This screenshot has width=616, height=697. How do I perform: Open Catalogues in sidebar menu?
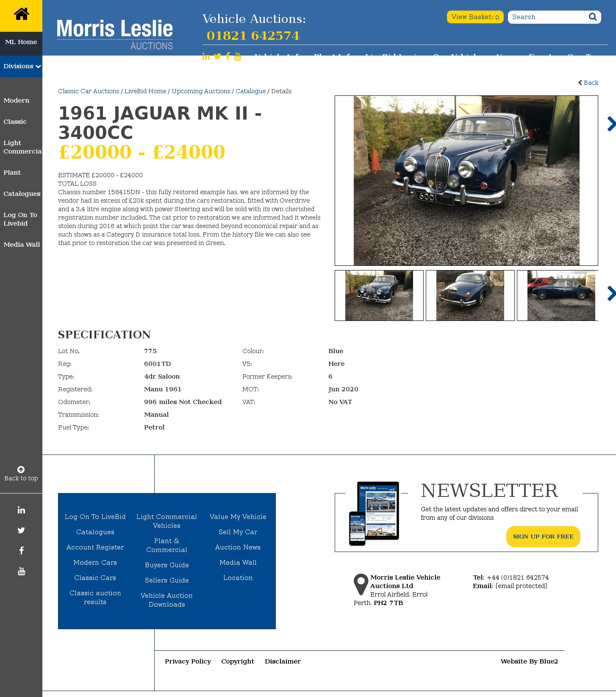pos(22,194)
